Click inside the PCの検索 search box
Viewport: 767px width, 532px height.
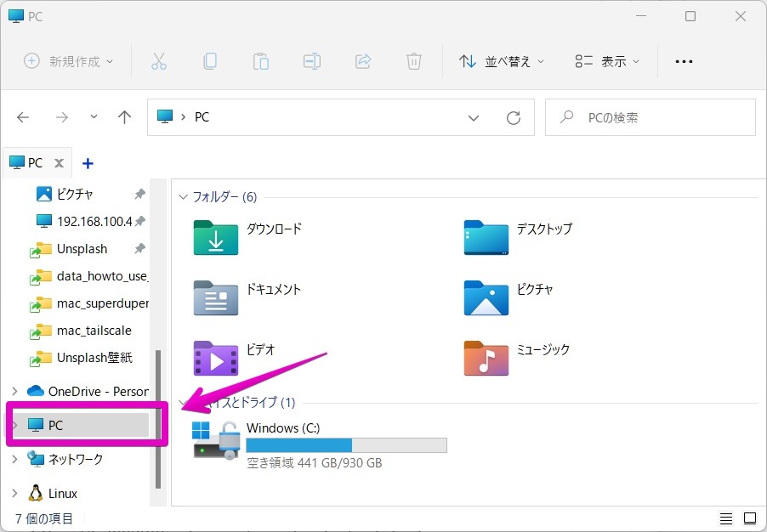650,117
